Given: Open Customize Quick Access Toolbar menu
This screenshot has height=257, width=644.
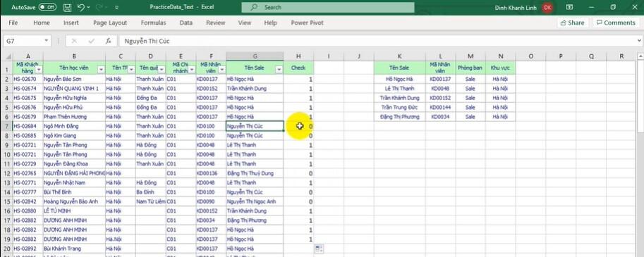Looking at the screenshot, I should (x=116, y=7).
